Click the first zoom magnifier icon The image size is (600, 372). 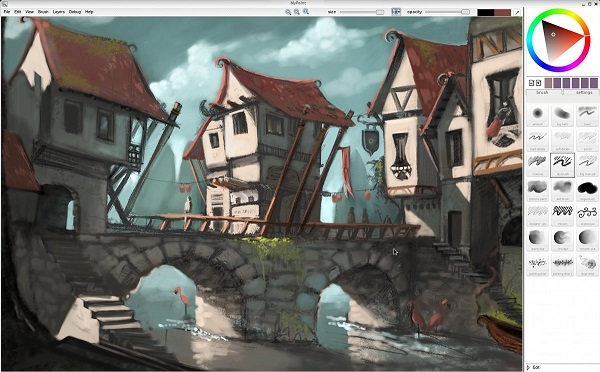click(x=288, y=12)
